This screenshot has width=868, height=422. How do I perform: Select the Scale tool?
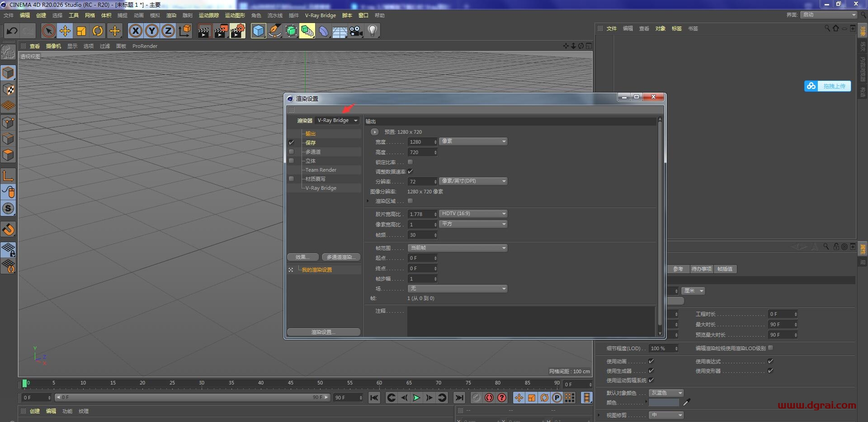pyautogui.click(x=82, y=31)
